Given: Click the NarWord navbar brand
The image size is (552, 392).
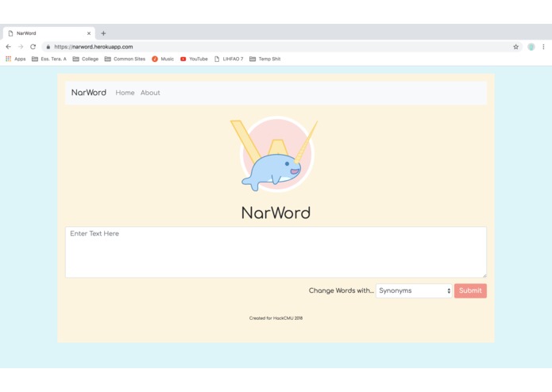Looking at the screenshot, I should click(x=89, y=93).
